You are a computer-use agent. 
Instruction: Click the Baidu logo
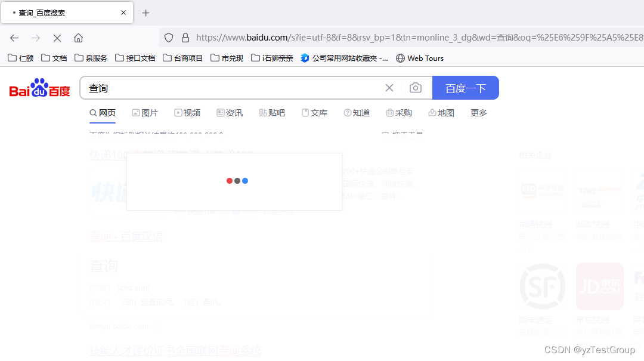click(39, 88)
